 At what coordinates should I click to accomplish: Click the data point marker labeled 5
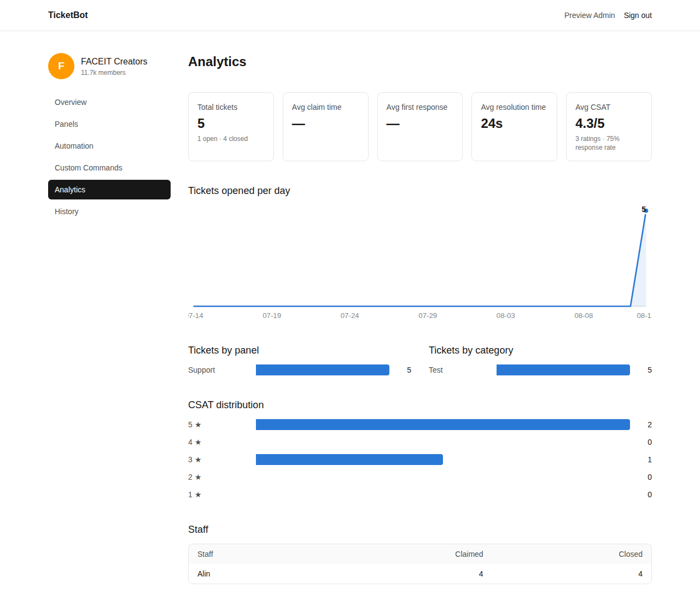tap(646, 210)
